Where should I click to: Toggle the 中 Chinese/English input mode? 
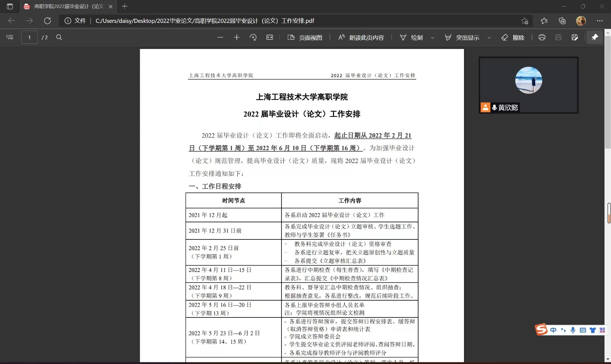[553, 330]
